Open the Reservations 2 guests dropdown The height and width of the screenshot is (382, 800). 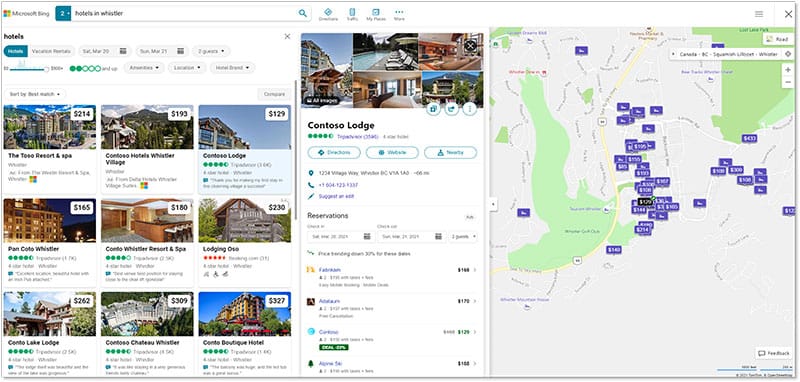tap(463, 237)
